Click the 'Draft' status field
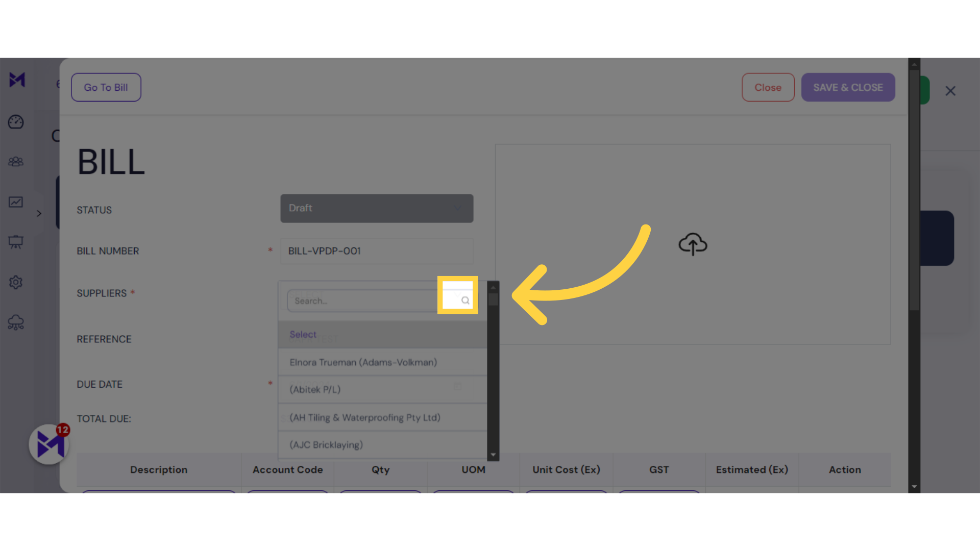The image size is (980, 551). 377,208
